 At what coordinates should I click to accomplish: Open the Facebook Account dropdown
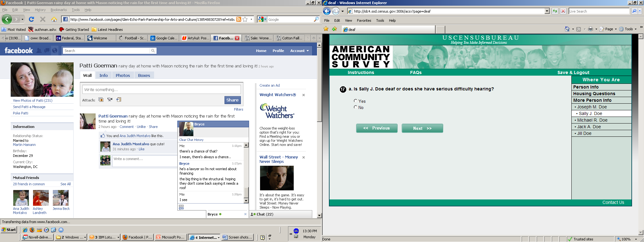(299, 51)
